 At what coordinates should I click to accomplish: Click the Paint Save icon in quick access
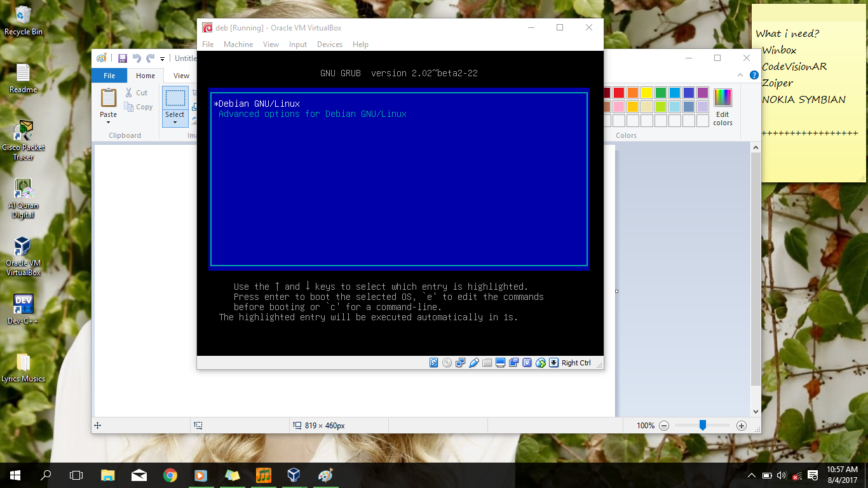coord(123,58)
